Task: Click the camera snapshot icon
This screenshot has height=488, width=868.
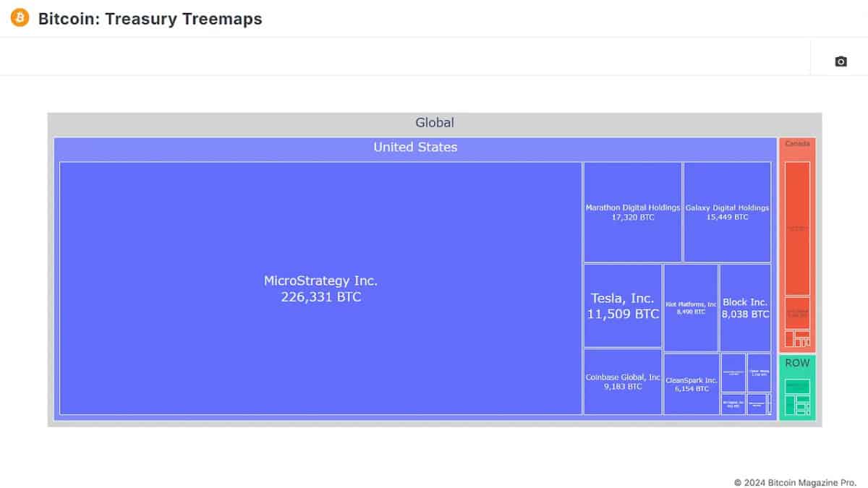Action: coord(841,61)
